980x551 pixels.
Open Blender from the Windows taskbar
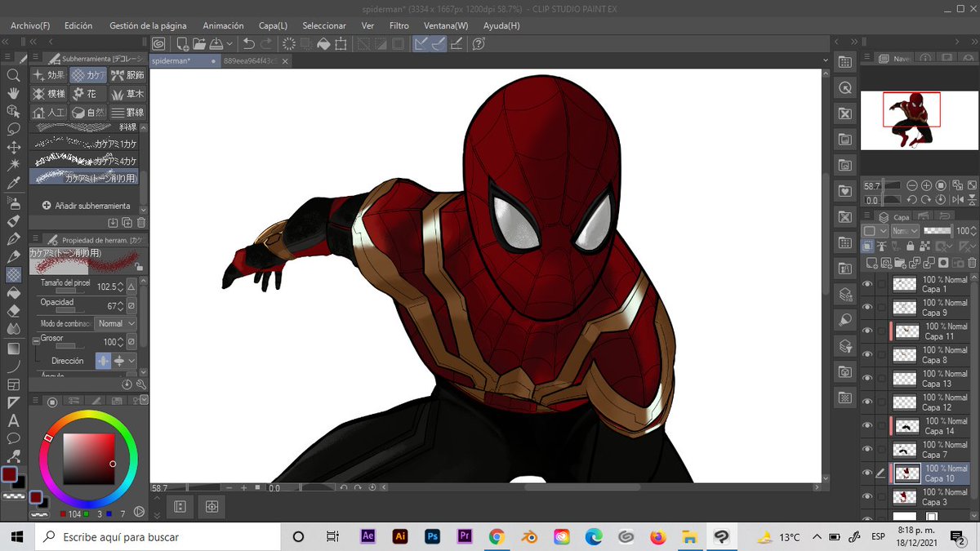(528, 536)
